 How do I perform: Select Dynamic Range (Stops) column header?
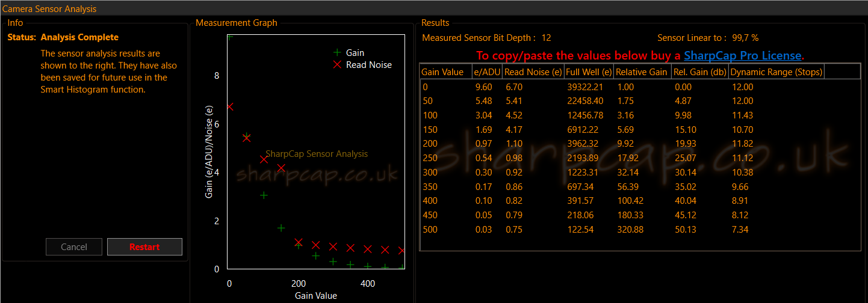click(776, 72)
